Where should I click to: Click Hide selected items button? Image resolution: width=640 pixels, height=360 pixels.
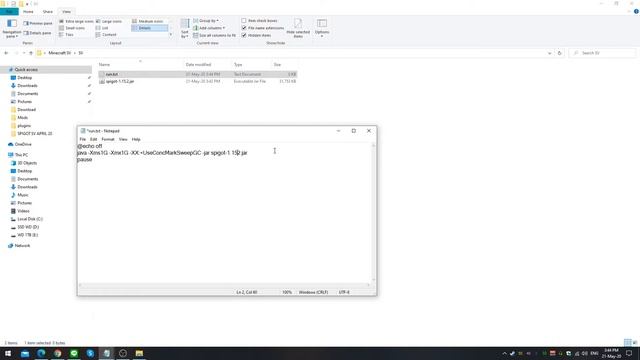(298, 29)
